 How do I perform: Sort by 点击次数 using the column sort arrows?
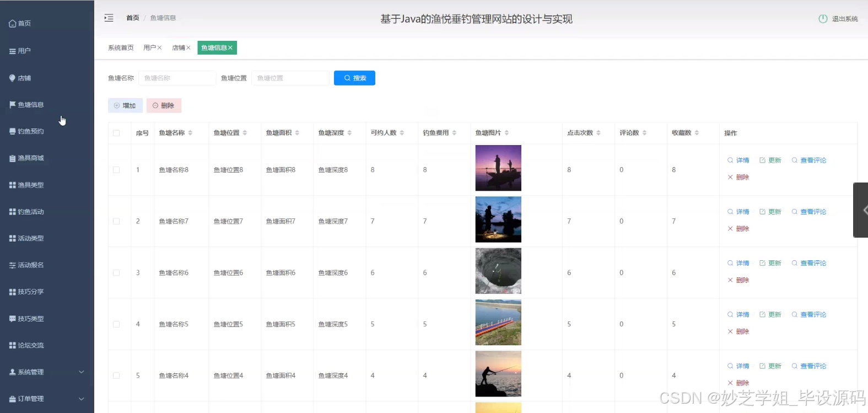(x=599, y=133)
